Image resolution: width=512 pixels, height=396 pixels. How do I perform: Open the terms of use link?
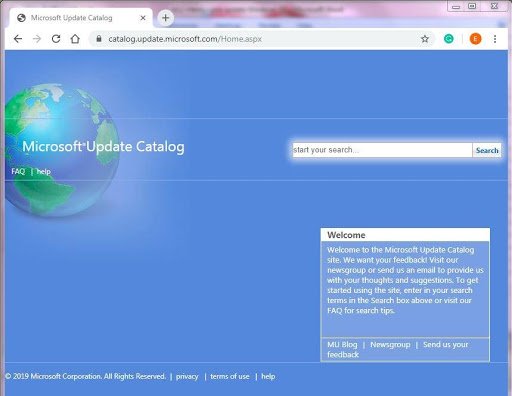coord(230,376)
